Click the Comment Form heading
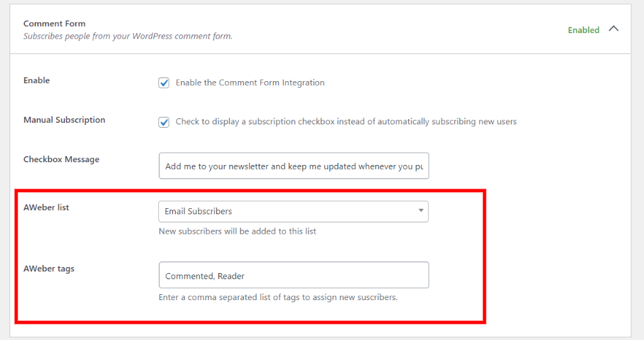The width and height of the screenshot is (644, 340). [54, 24]
